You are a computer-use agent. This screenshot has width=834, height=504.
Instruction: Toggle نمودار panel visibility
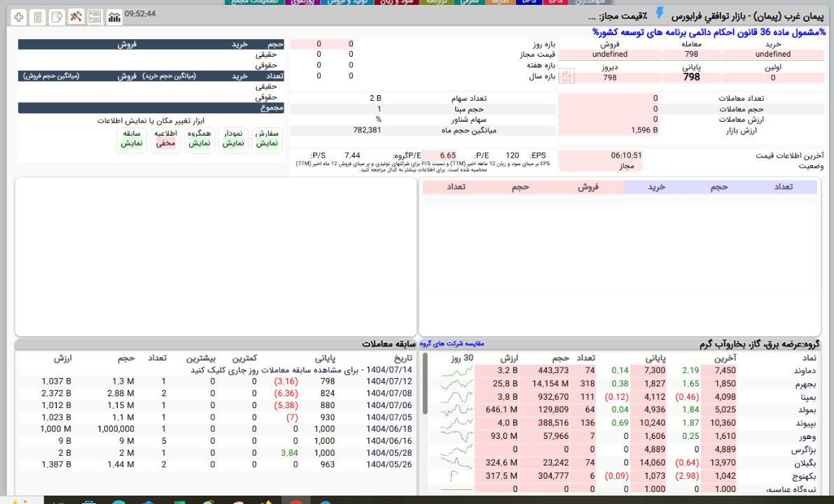click(234, 137)
